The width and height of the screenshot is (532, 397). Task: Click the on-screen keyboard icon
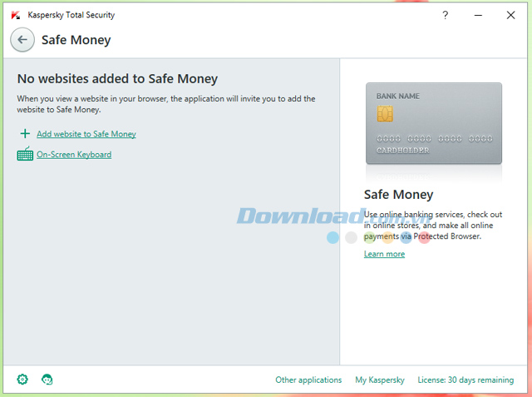(25, 154)
